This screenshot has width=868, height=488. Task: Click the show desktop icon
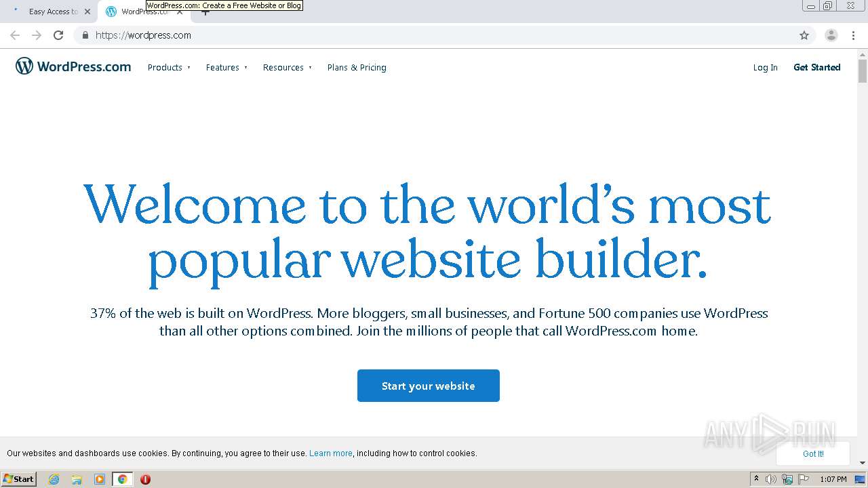[861, 479]
